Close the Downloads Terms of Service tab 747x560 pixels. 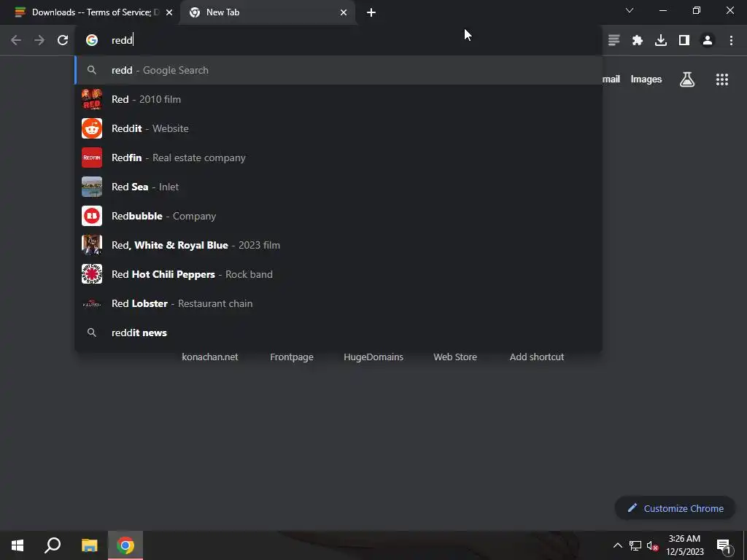tap(169, 12)
